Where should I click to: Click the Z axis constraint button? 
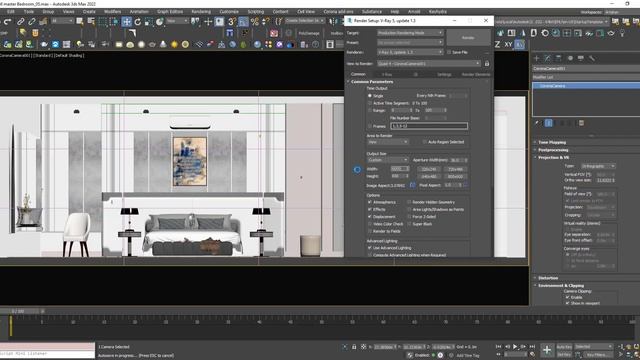[x=498, y=44]
